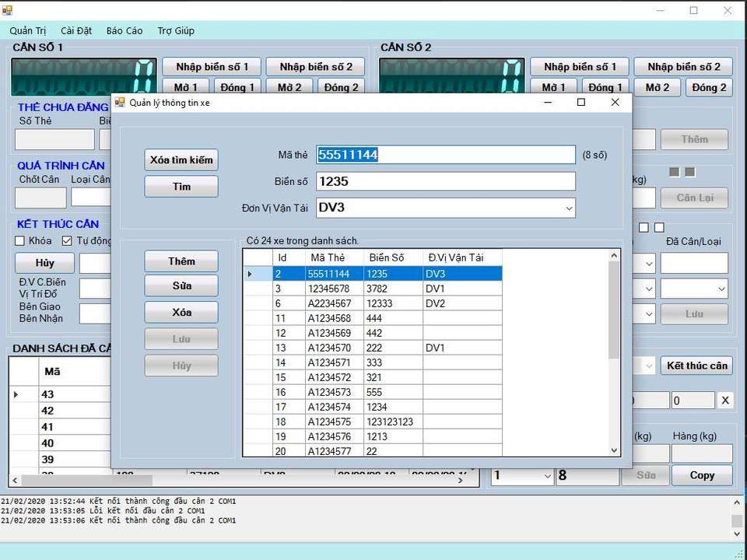Tick the first checkbox above Đã Cân/Loại

pyautogui.click(x=644, y=228)
